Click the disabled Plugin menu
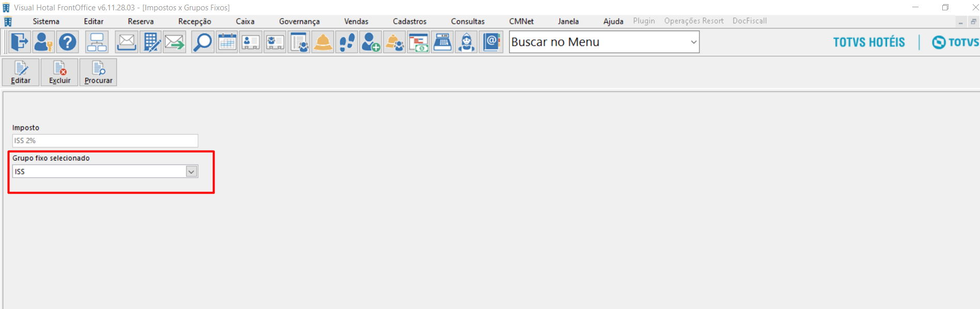 [x=644, y=21]
